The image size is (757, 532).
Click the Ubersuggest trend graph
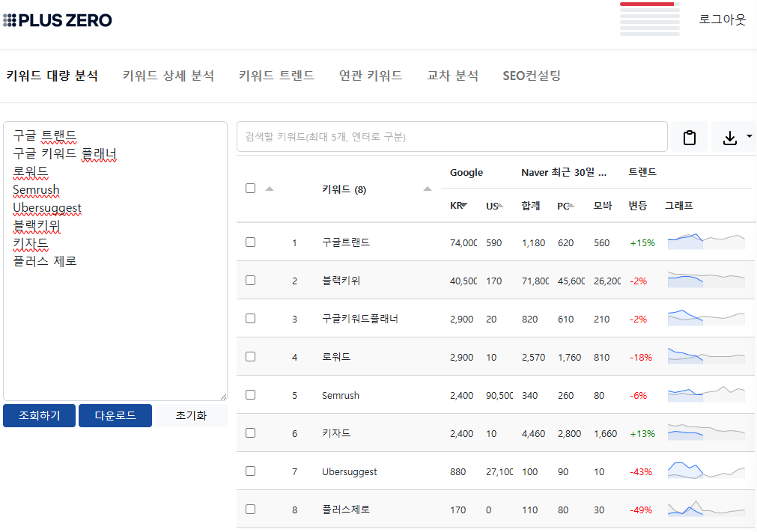[x=706, y=470]
